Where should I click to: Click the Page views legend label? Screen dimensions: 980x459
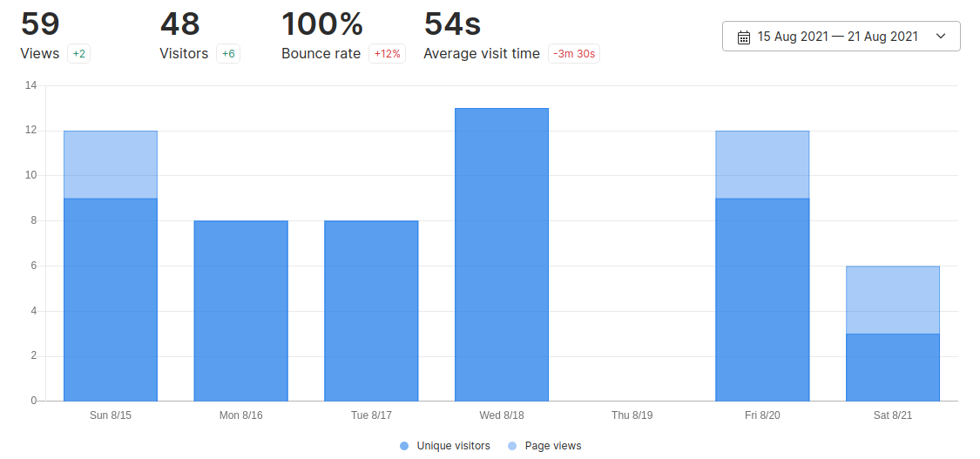coord(552,446)
